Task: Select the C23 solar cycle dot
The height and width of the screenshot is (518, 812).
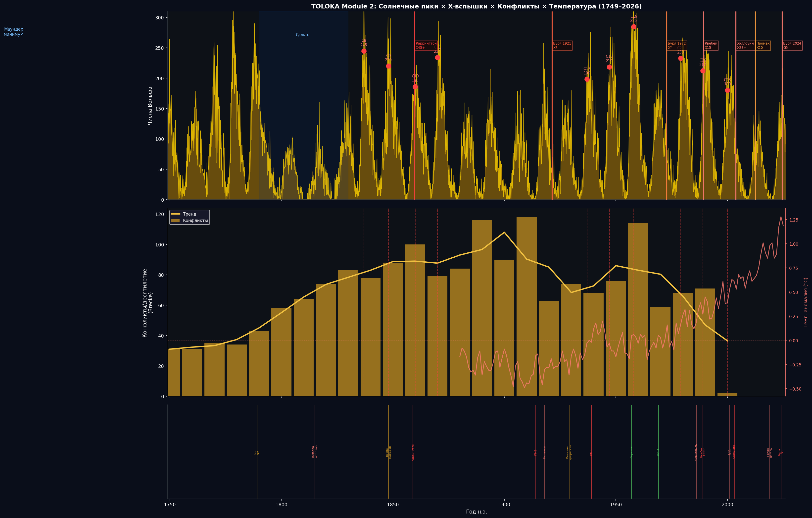Action: point(727,90)
